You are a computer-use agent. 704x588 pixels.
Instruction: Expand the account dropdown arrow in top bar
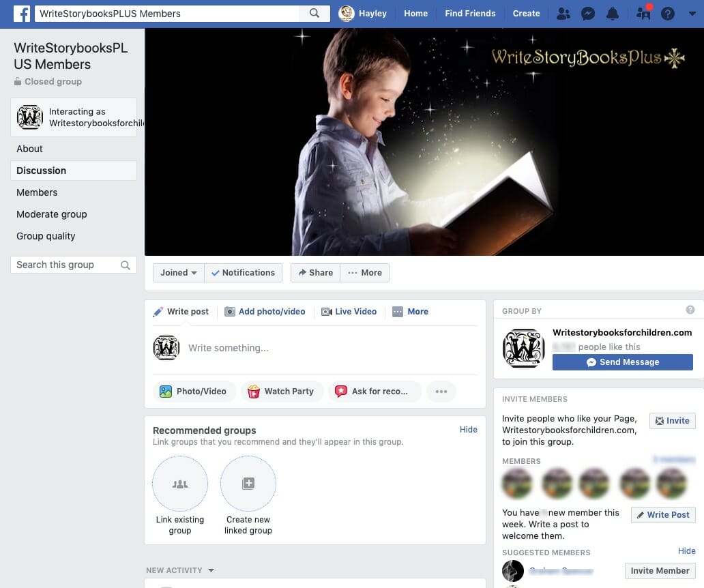(x=692, y=14)
